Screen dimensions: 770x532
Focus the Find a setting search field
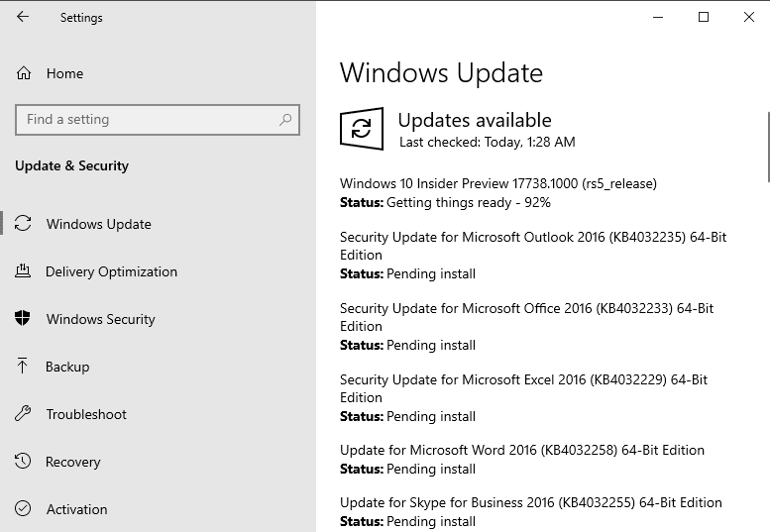(158, 120)
